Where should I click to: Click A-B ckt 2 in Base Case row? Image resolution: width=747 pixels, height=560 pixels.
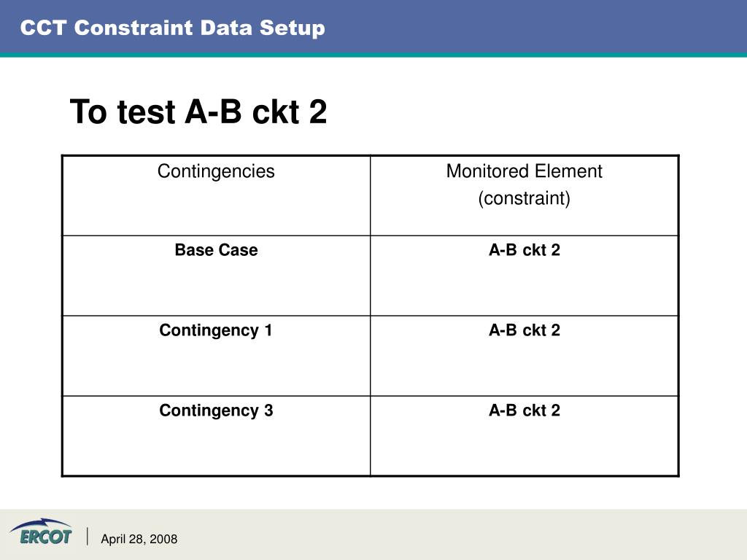pos(524,250)
